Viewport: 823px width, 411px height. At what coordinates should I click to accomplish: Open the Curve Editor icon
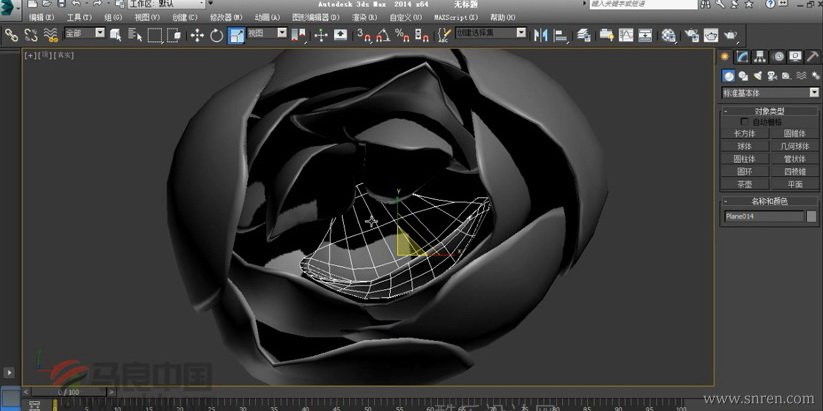tap(626, 35)
